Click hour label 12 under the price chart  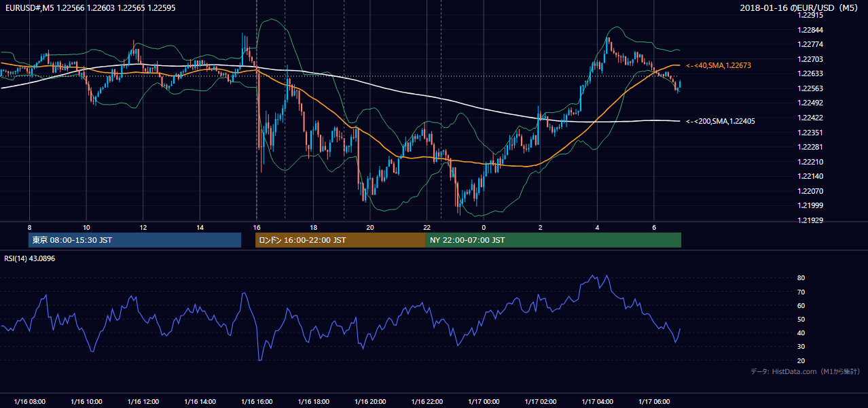[x=143, y=227]
